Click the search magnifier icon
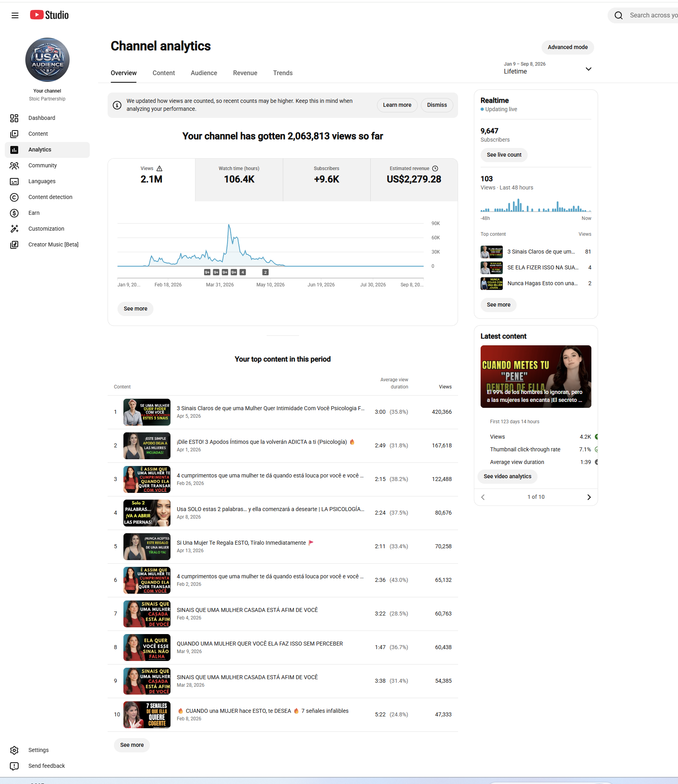The height and width of the screenshot is (784, 678). click(x=619, y=15)
